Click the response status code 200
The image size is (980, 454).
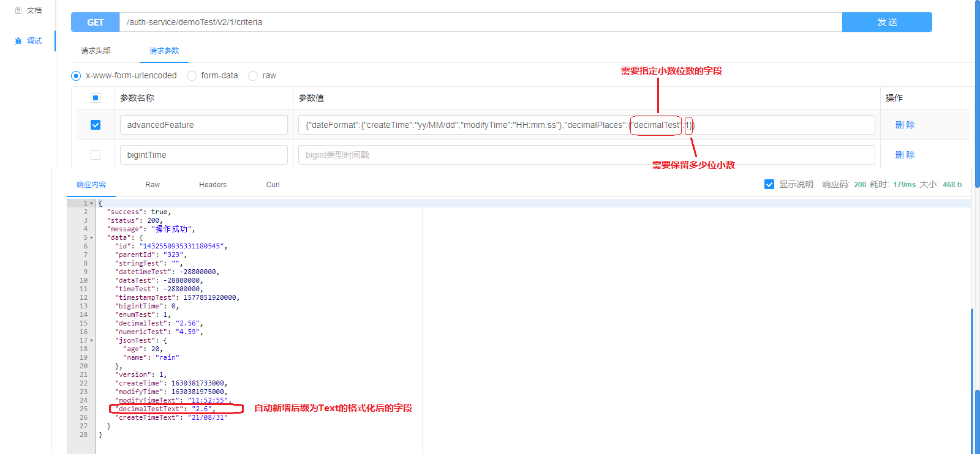pos(860,184)
